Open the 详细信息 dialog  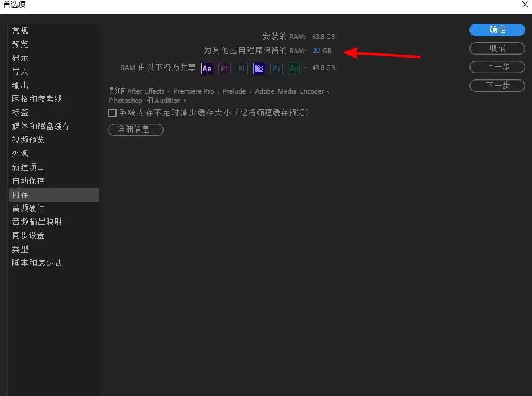pos(135,129)
